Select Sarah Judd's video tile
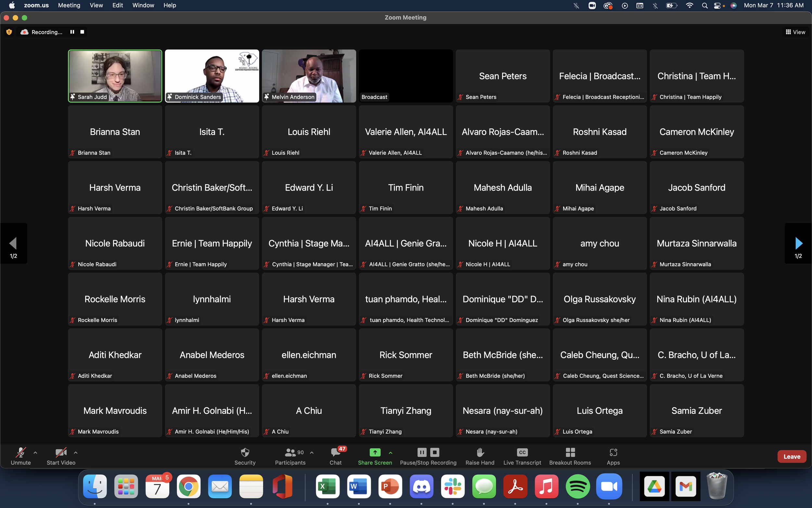The image size is (812, 508). pos(115,76)
